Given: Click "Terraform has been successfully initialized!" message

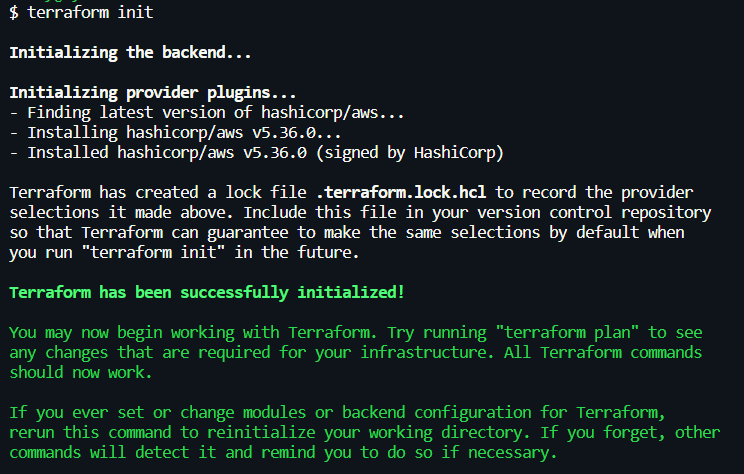Looking at the screenshot, I should [x=207, y=293].
